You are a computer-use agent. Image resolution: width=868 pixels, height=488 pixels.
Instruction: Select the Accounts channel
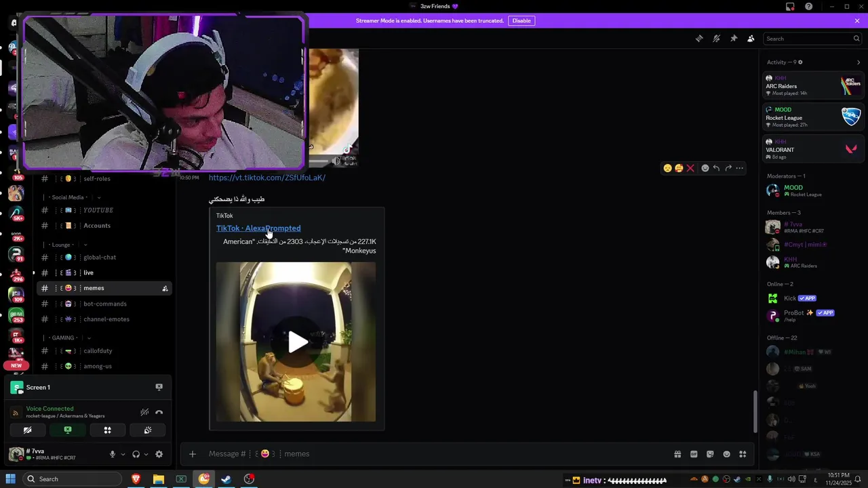pyautogui.click(x=104, y=226)
